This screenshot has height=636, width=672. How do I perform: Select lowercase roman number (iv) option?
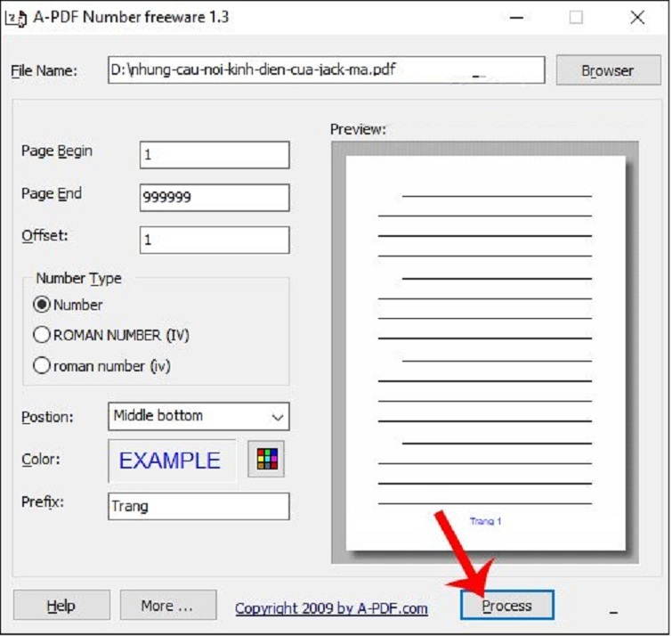pyautogui.click(x=41, y=365)
